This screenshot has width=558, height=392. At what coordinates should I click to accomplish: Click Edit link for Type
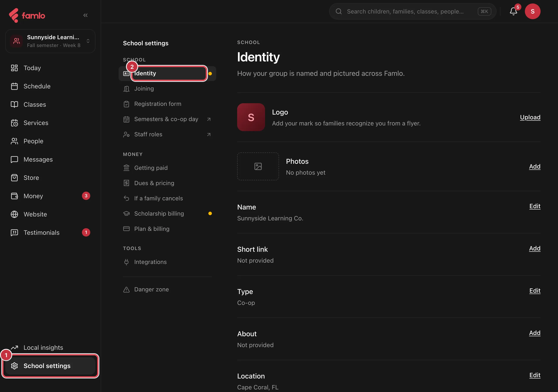point(535,291)
